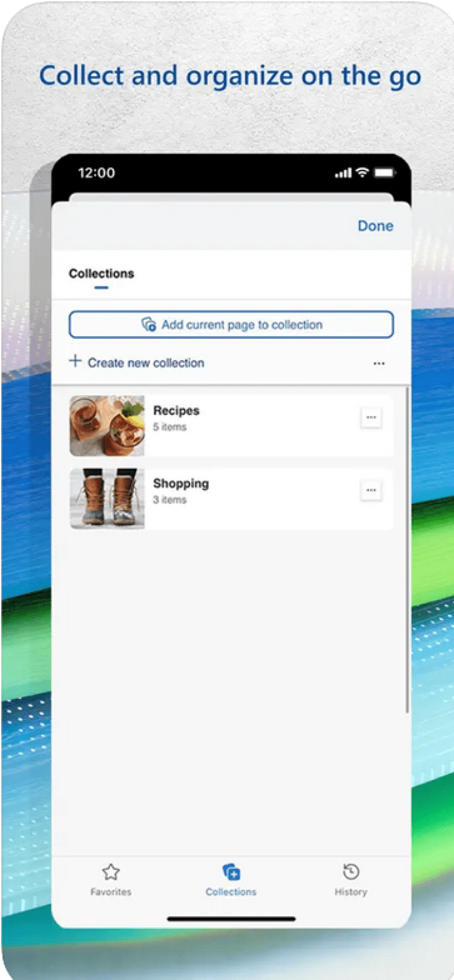Open the Shopping boots thumbnail
The image size is (454, 980).
click(107, 498)
